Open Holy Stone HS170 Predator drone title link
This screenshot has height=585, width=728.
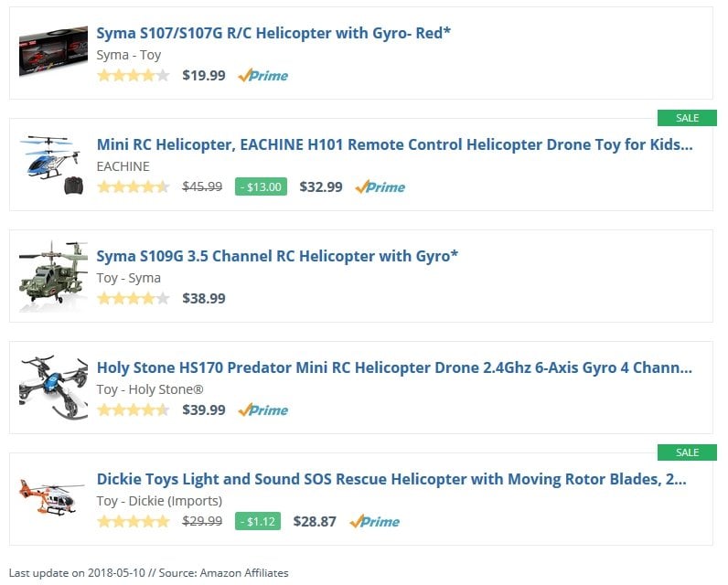pyautogui.click(x=394, y=367)
